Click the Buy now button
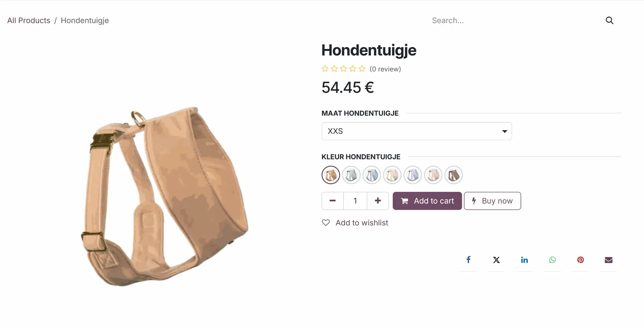The image size is (644, 328). pos(492,201)
